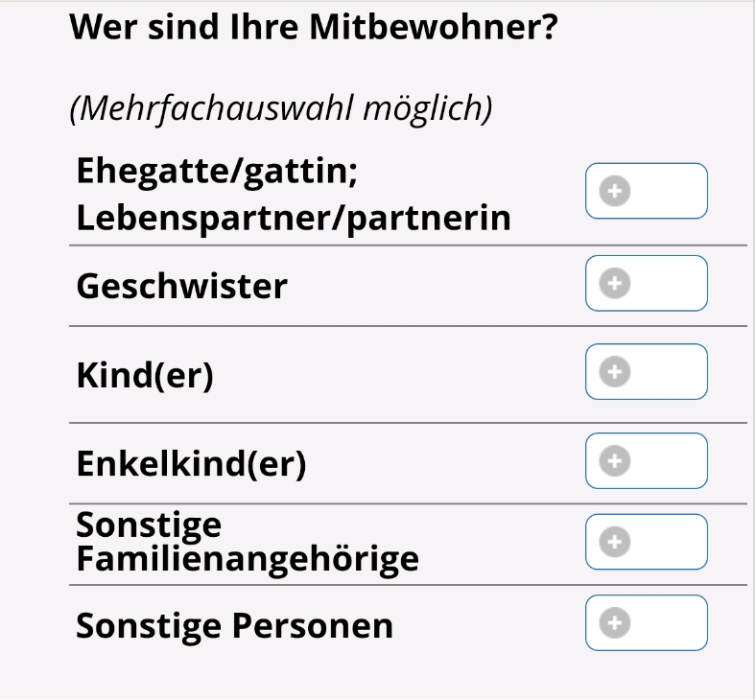Viewport: 756px width, 700px height.
Task: Click the Geschwister option label
Action: coord(181,286)
